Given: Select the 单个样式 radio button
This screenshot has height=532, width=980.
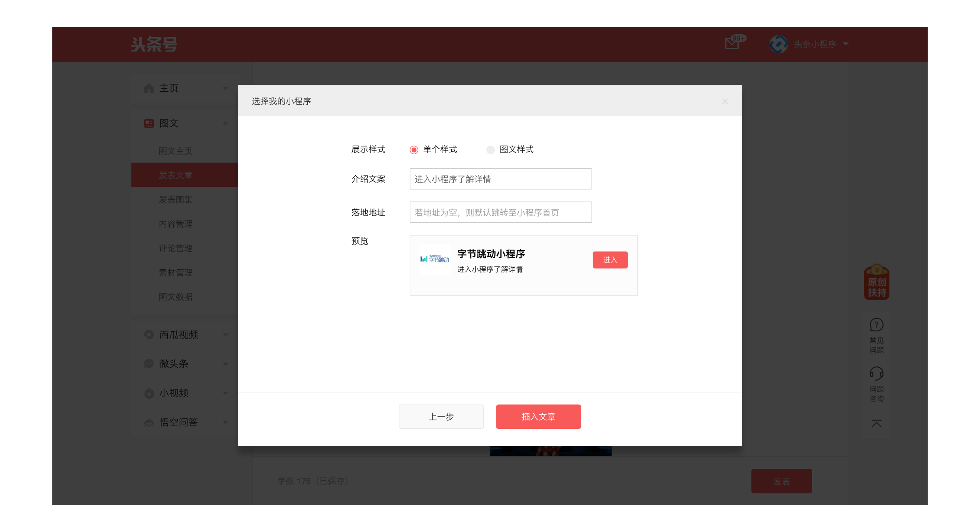Looking at the screenshot, I should coord(414,150).
